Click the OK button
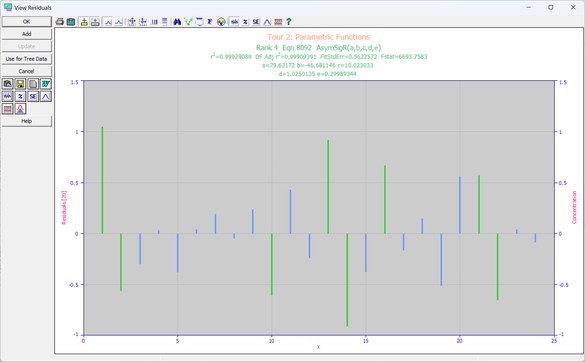The height and width of the screenshot is (362, 585). pos(26,22)
